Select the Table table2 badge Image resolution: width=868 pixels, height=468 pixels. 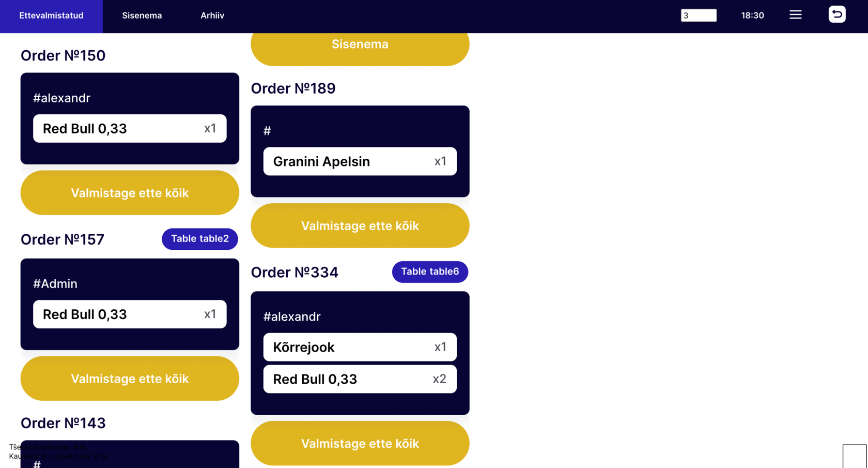199,239
